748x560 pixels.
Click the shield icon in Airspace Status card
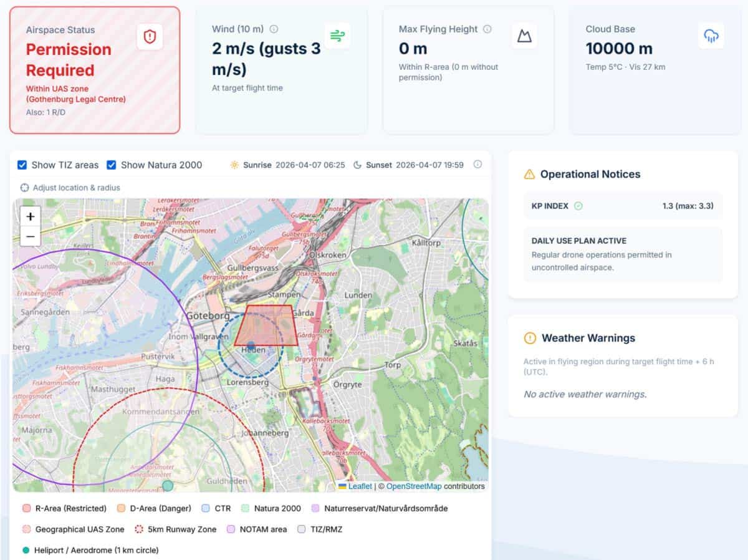(150, 37)
